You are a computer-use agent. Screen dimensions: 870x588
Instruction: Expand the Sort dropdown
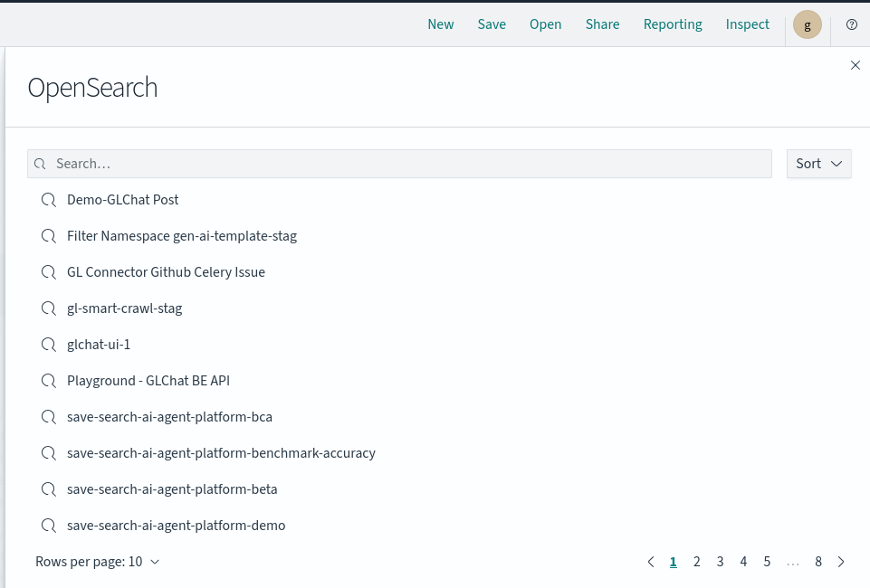[x=818, y=164]
